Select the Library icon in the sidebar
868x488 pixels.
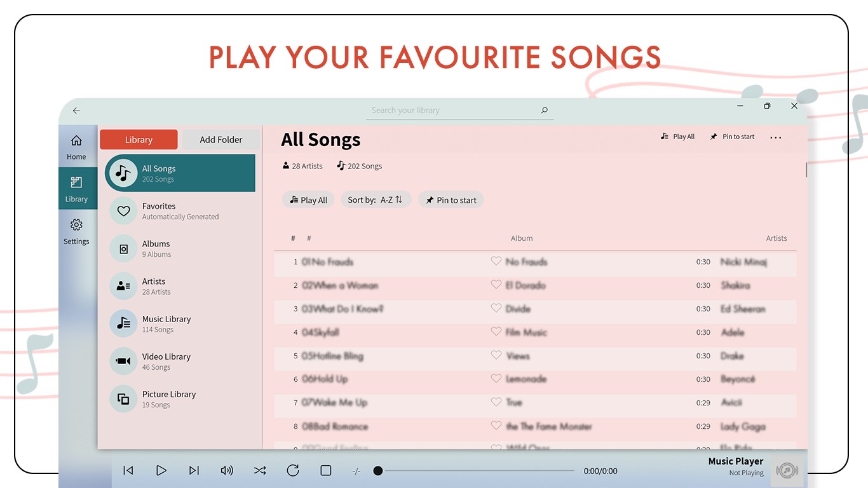[76, 189]
